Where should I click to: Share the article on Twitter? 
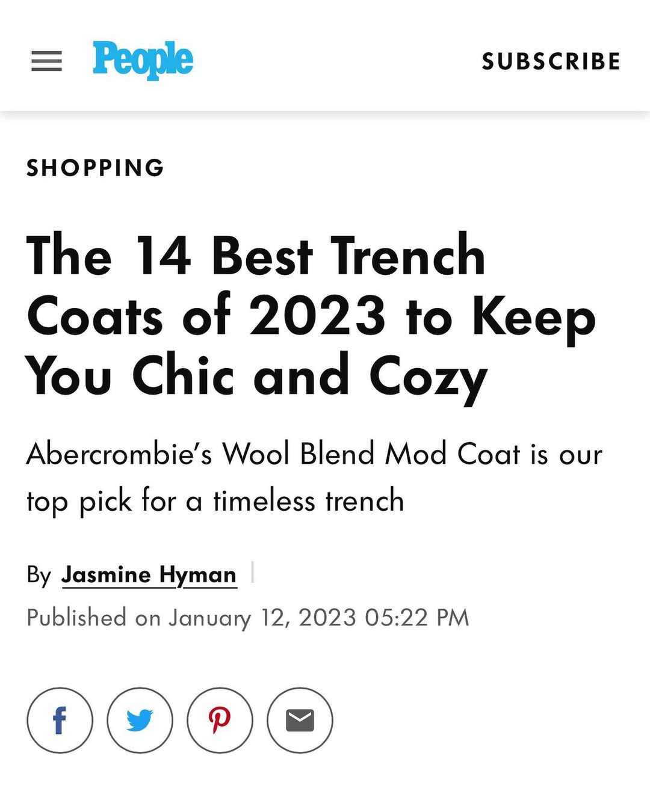[x=140, y=720]
